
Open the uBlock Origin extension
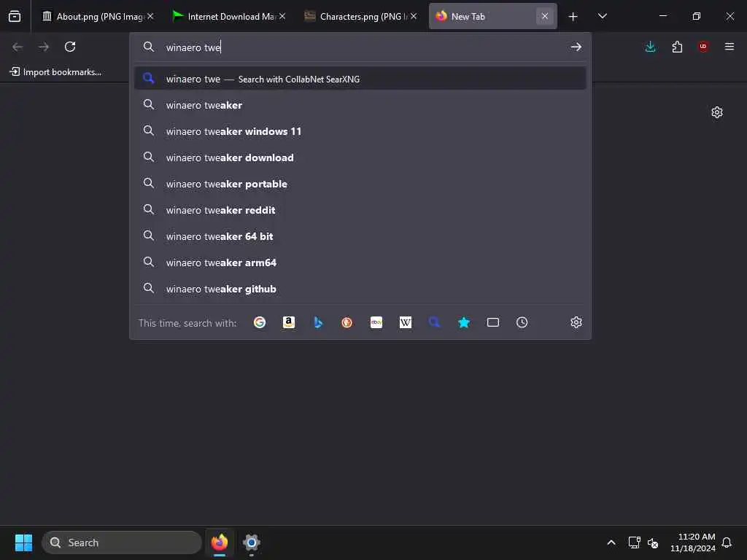coord(703,47)
